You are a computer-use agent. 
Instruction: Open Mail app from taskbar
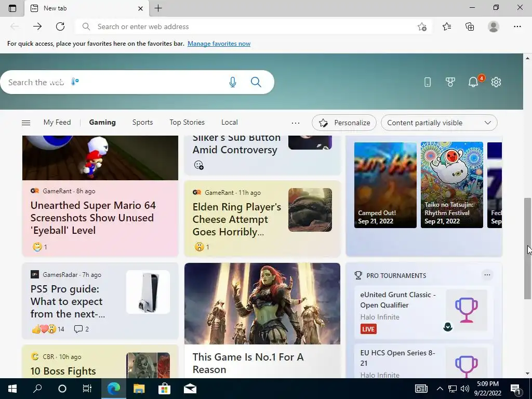[190, 389]
